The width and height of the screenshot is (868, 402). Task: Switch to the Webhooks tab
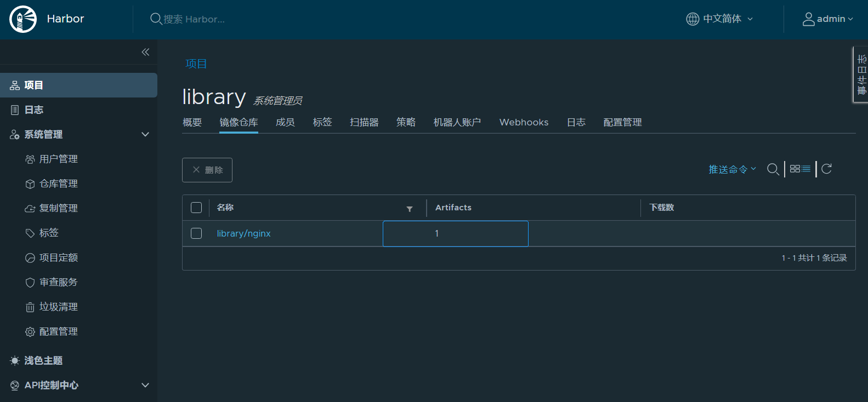point(524,122)
